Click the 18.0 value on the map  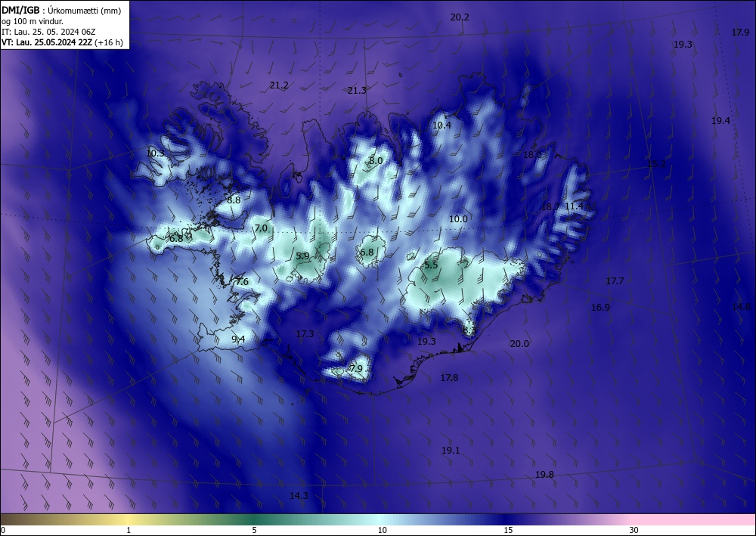[x=532, y=155]
